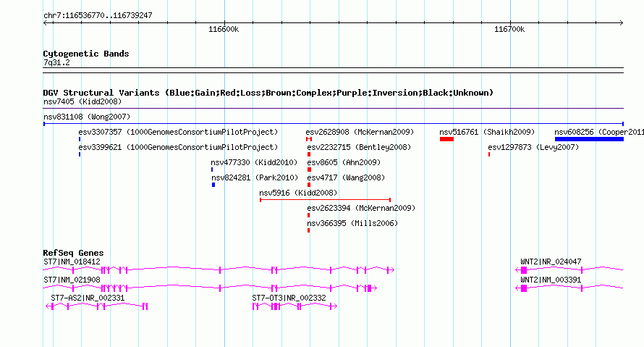
Task: Open esv3399621 1000GenomesConsortiumPilotProject variant
Action: tap(178, 147)
